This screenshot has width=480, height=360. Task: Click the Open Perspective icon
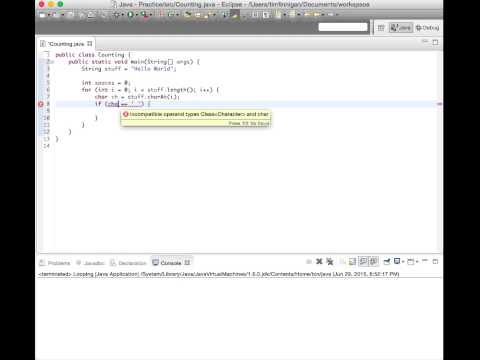point(381,28)
